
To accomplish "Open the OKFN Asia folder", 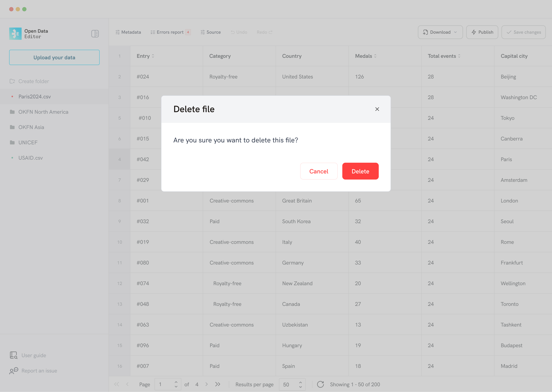I will click(x=31, y=127).
